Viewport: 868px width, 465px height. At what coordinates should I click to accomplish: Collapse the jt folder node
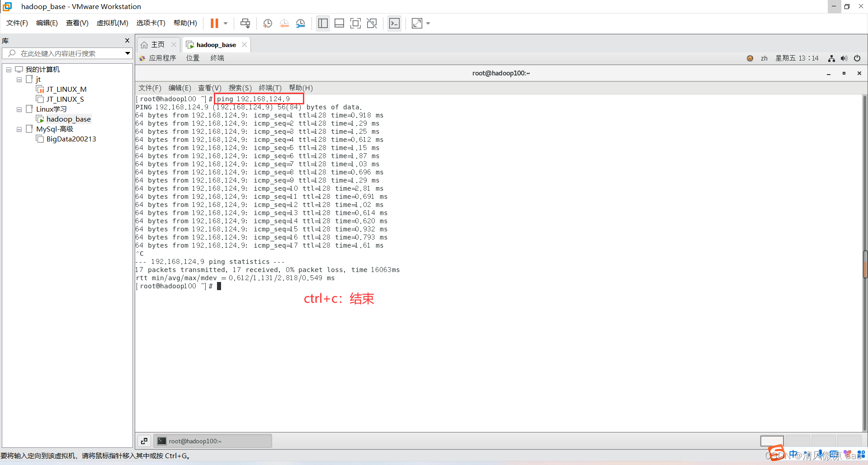19,80
